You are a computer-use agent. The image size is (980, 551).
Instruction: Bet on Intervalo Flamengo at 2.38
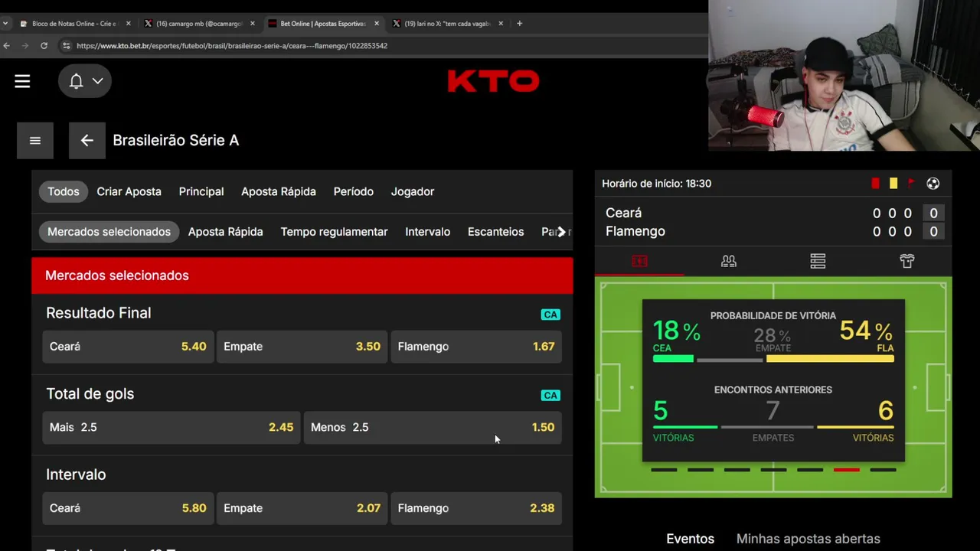tap(476, 508)
